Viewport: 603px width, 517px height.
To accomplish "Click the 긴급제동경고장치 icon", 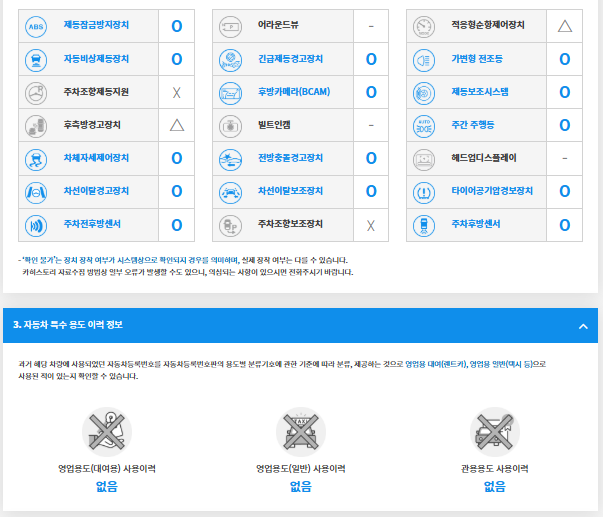I will point(229,59).
